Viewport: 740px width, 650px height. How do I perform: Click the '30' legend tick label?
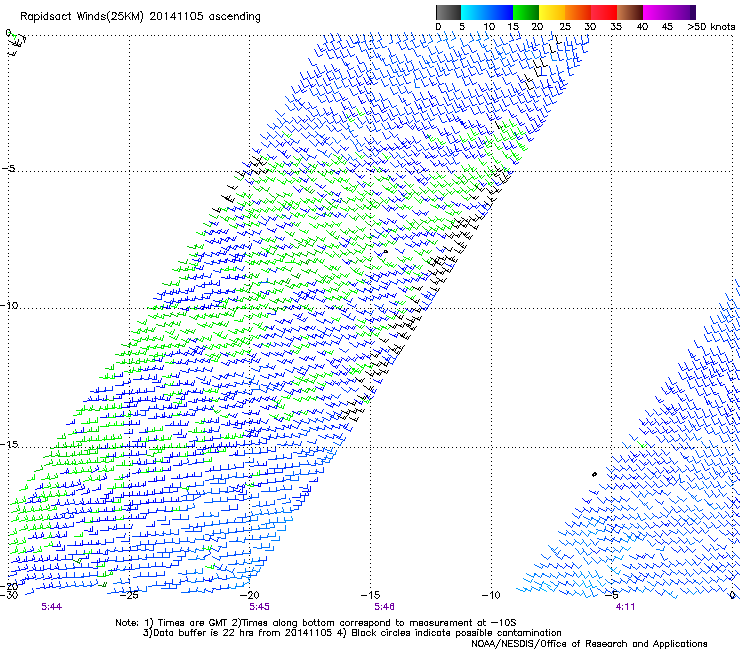(590, 27)
